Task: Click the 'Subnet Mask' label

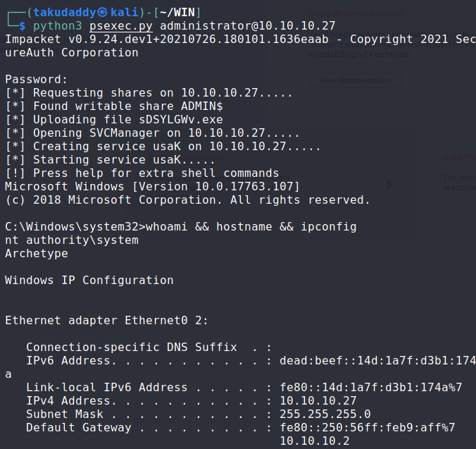Action: [64, 414]
